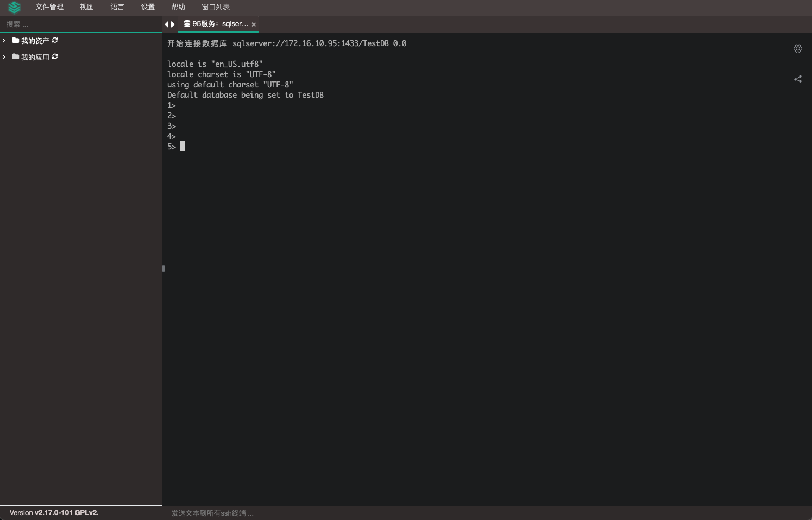This screenshot has height=520, width=812.
Task: Expand the 我的资产 tree node
Action: pos(4,41)
